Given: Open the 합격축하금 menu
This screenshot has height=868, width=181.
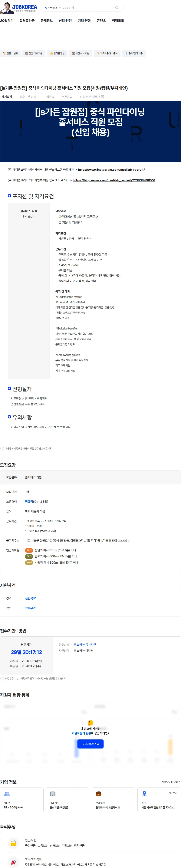Looking at the screenshot, I should (x=27, y=21).
